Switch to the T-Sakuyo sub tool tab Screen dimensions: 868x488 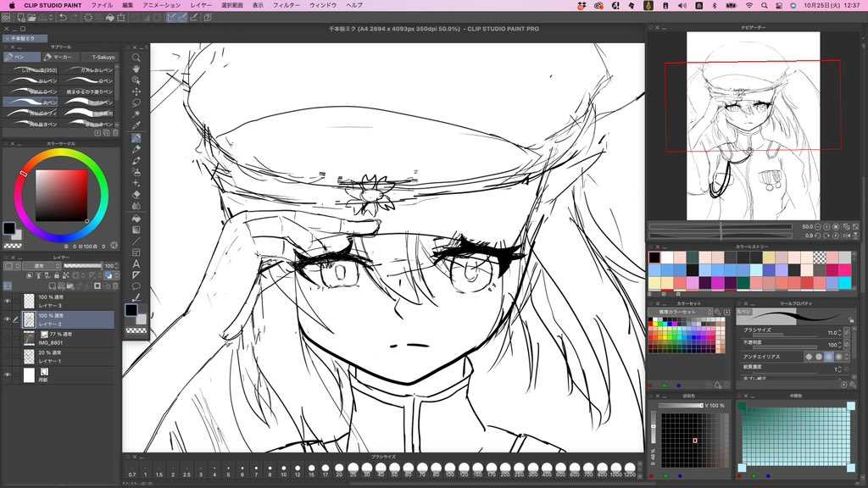100,57
